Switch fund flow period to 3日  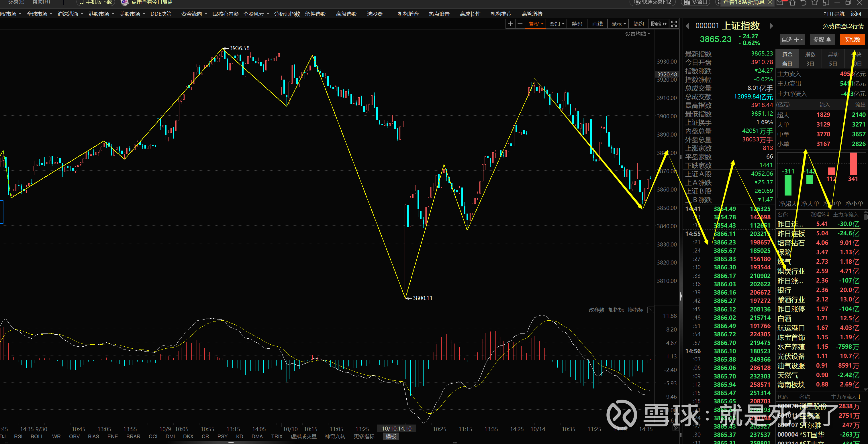click(810, 64)
